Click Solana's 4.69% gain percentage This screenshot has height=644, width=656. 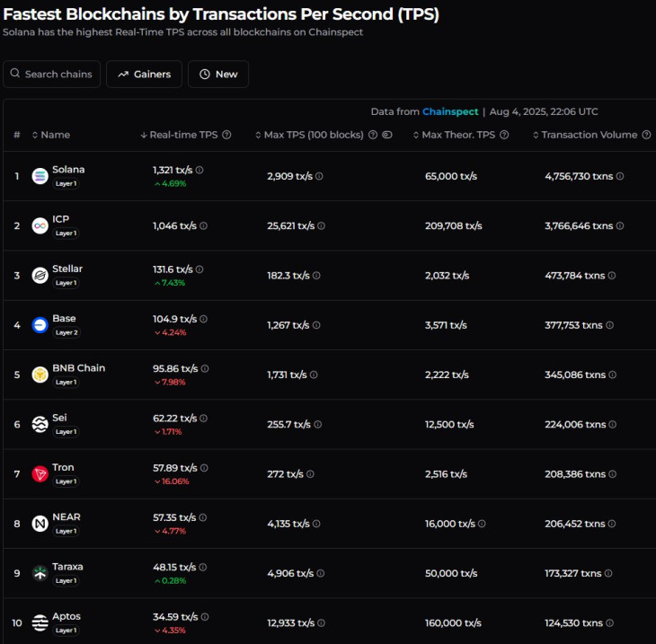coord(170,183)
